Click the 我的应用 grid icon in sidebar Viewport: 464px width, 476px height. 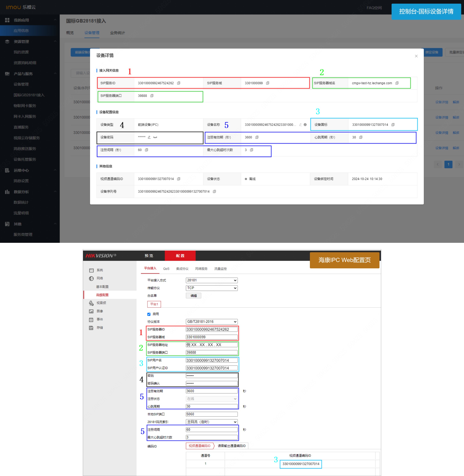[7, 20]
